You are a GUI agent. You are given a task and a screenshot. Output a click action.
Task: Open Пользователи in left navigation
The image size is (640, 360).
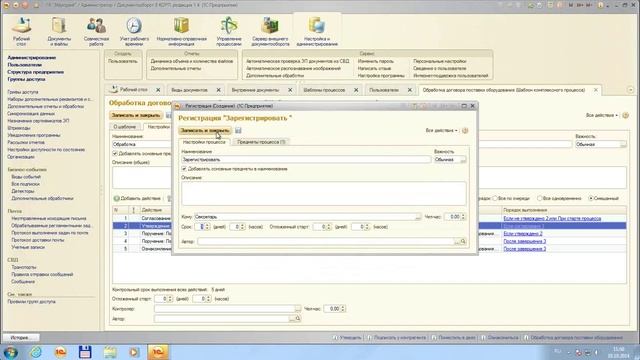pos(25,65)
